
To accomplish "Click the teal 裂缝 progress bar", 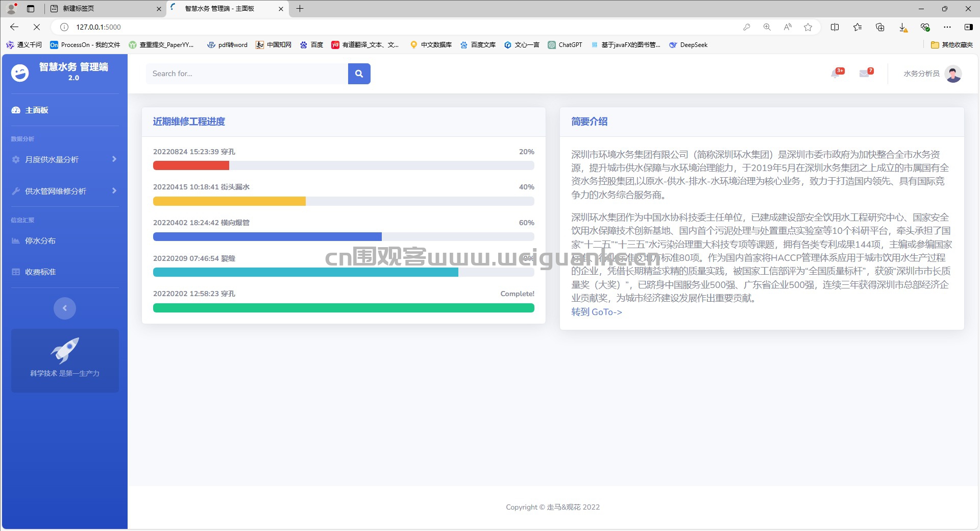I will pos(306,272).
